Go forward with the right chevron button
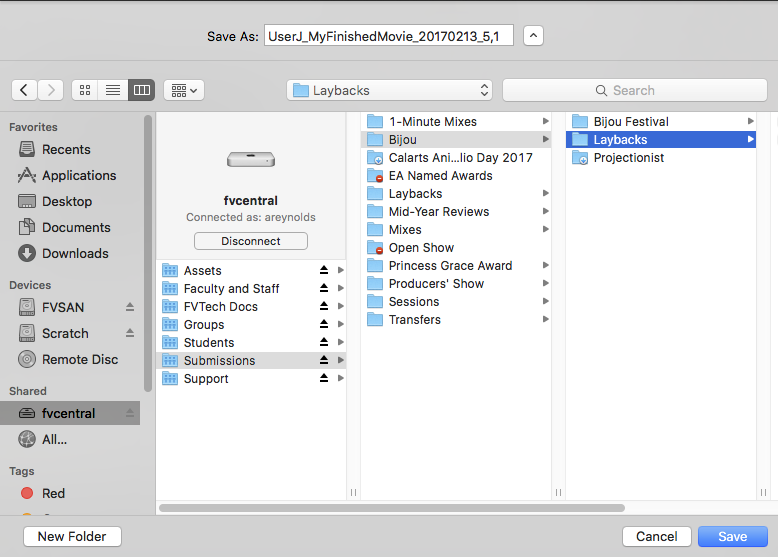The width and height of the screenshot is (778, 557). pos(51,90)
